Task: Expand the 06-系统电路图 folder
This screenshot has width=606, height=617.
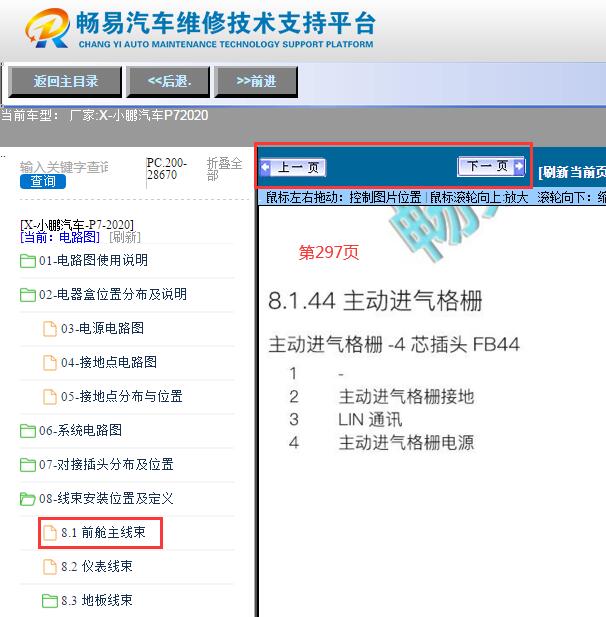Action: 80,430
